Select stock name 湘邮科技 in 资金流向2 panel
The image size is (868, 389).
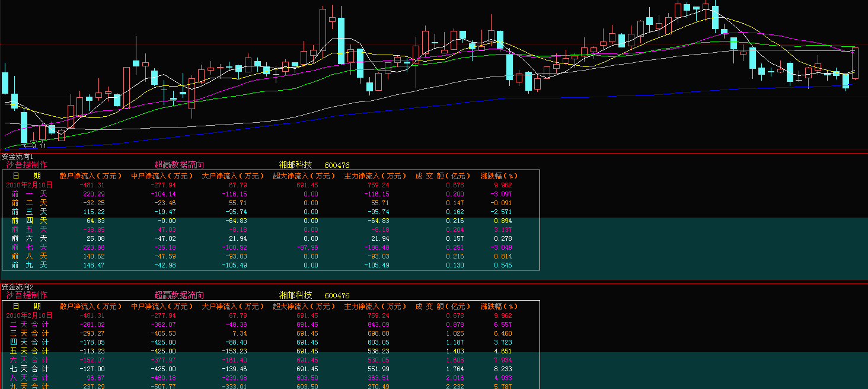click(x=295, y=295)
